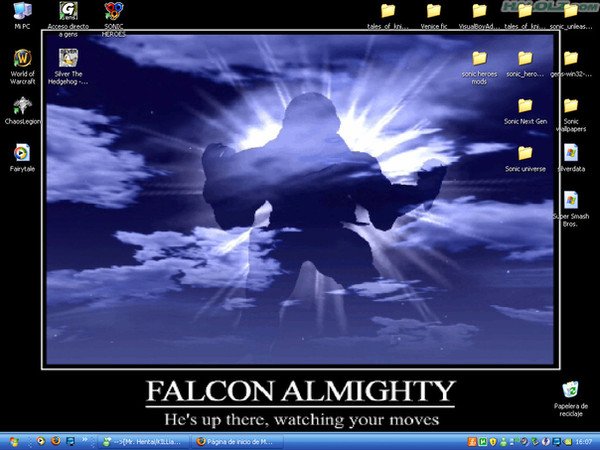Select the Sonic universe folder
Viewport: 600px width, 450px height.
tap(525, 158)
